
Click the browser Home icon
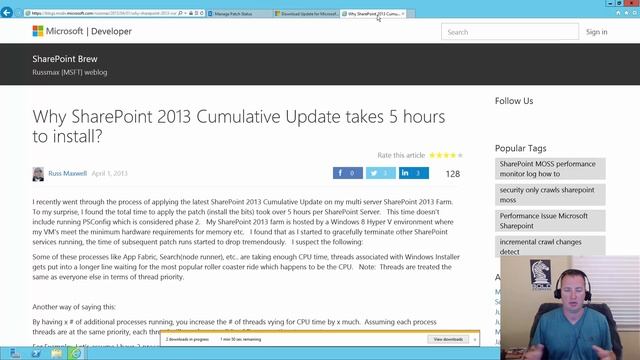pos(618,13)
